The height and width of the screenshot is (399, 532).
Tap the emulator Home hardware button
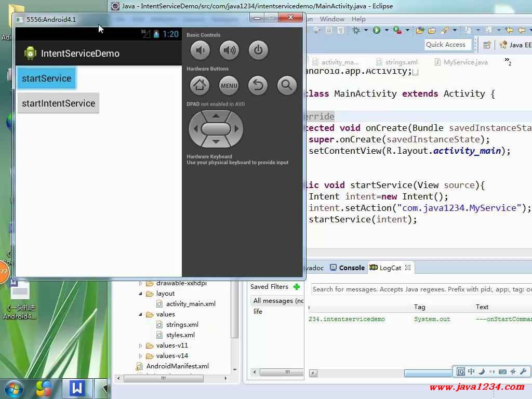[199, 85]
